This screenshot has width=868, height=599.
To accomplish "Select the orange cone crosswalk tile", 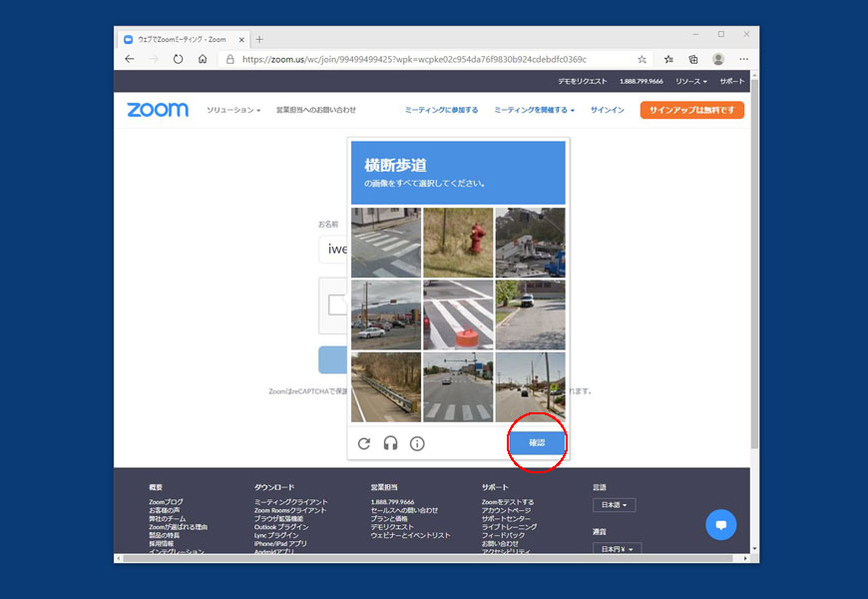I will (458, 314).
